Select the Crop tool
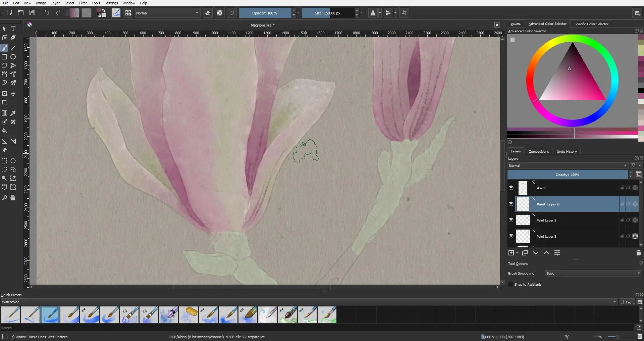Viewport: 644px width, 341px height. click(x=4, y=103)
